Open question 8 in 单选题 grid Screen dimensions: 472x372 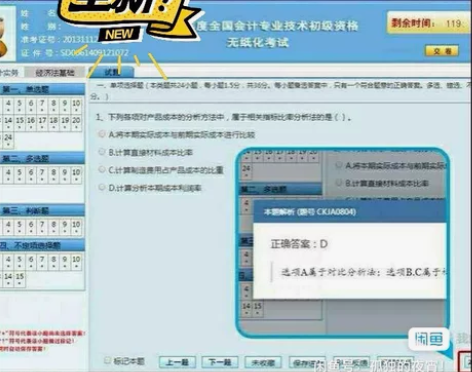[54, 105]
